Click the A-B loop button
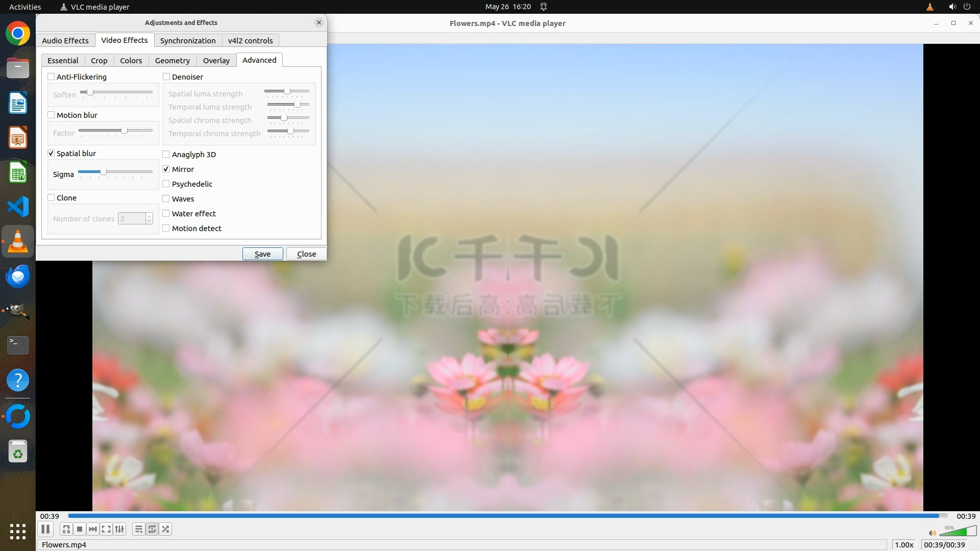The image size is (980, 551). (x=66, y=529)
